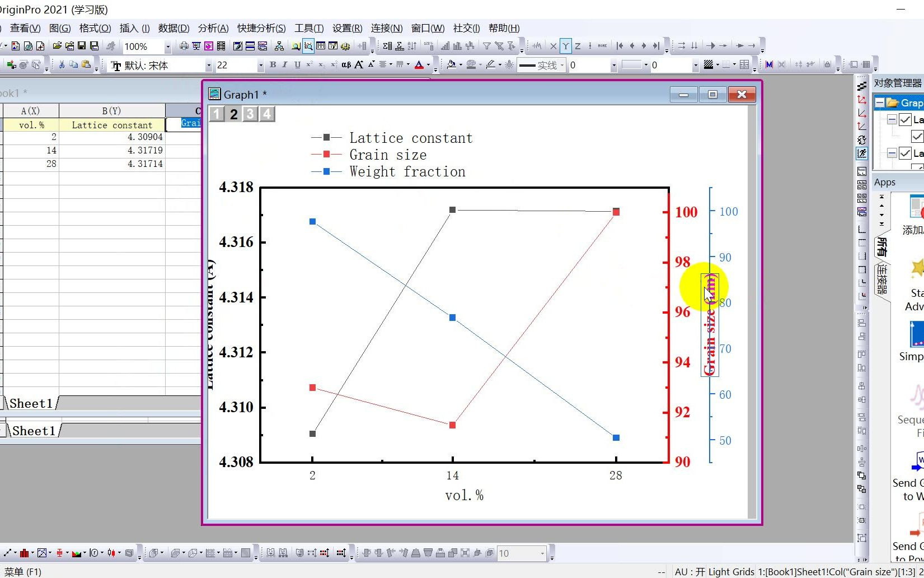The height and width of the screenshot is (578, 924).
Task: Select the Bold formatting button
Action: click(x=273, y=65)
